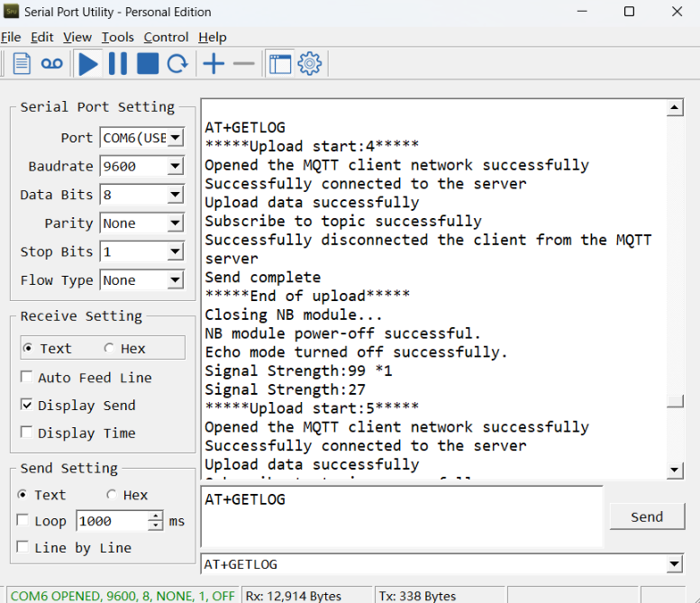Stop the serial port with stop icon
700x603 pixels.
pos(148,63)
